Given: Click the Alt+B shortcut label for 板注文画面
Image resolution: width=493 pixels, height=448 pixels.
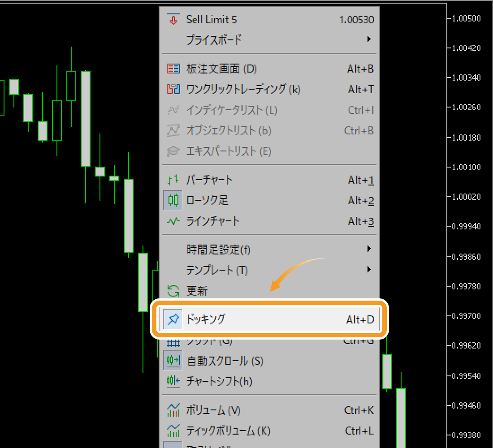Looking at the screenshot, I should pos(360,69).
